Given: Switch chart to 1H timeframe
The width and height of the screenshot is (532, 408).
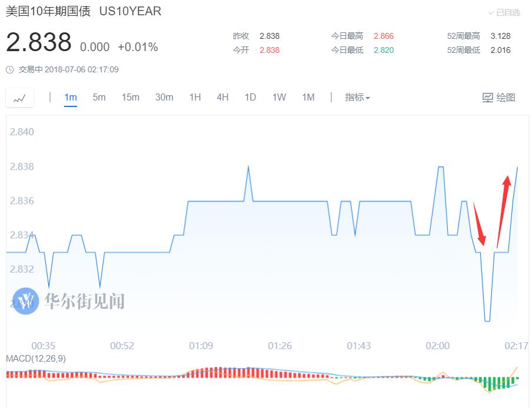Looking at the screenshot, I should (195, 98).
